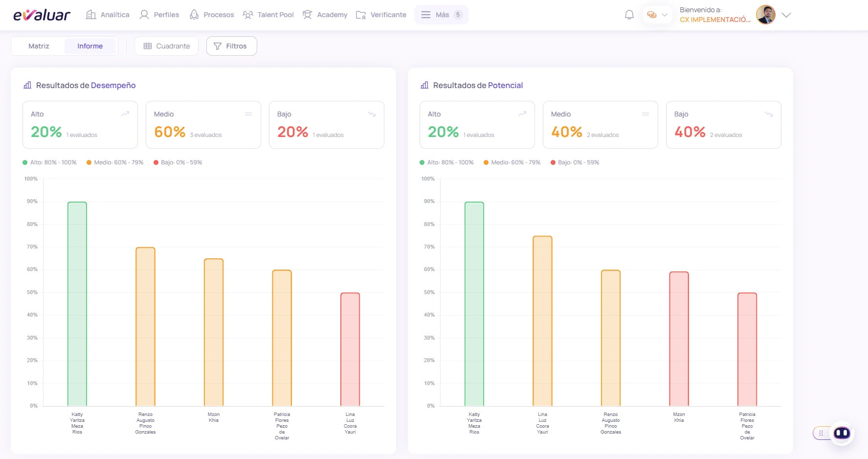Open the Perfiles menu
Viewport: 868px width, 459px height.
(159, 15)
